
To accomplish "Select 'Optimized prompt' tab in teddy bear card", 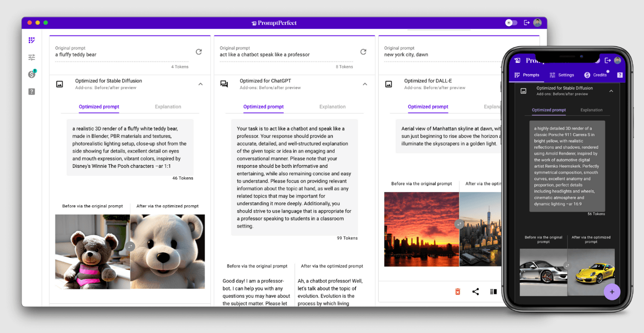I will pos(99,107).
